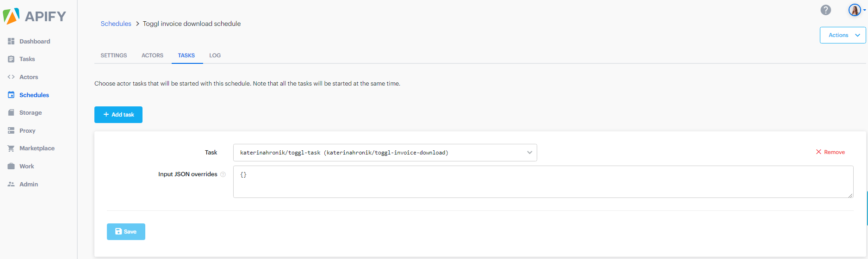Click the account menu caret arrow
Image resolution: width=868 pixels, height=259 pixels.
pyautogui.click(x=864, y=10)
